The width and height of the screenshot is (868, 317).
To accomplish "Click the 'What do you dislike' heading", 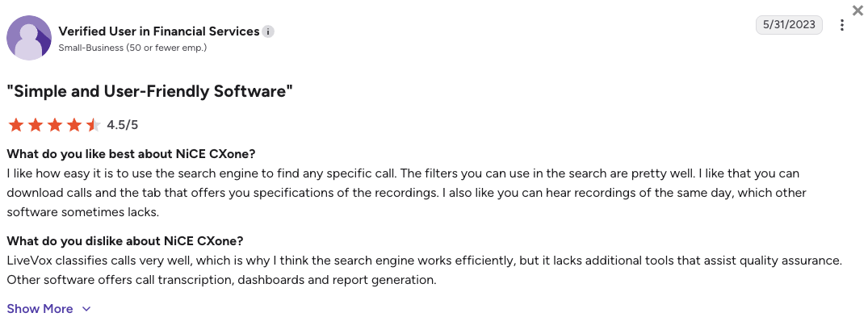I will point(125,241).
